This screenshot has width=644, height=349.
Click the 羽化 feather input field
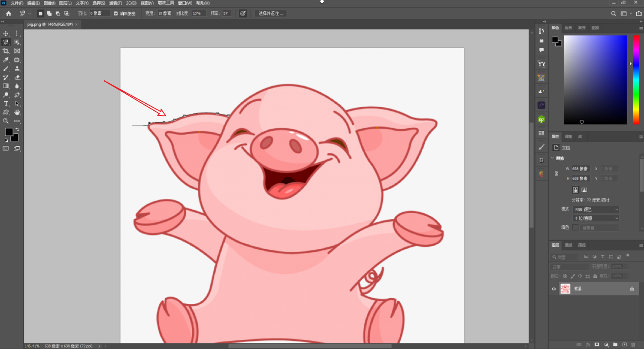[x=99, y=13]
